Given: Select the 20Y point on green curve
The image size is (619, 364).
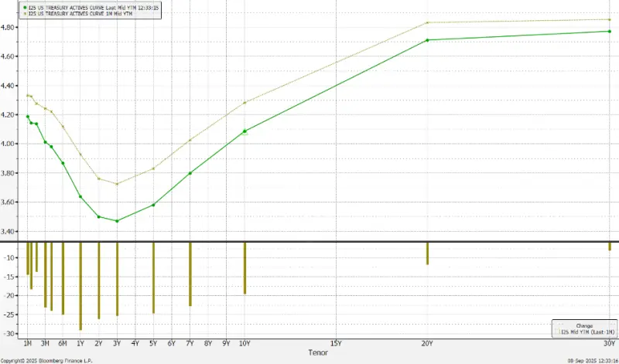Looking at the screenshot, I should (x=428, y=40).
